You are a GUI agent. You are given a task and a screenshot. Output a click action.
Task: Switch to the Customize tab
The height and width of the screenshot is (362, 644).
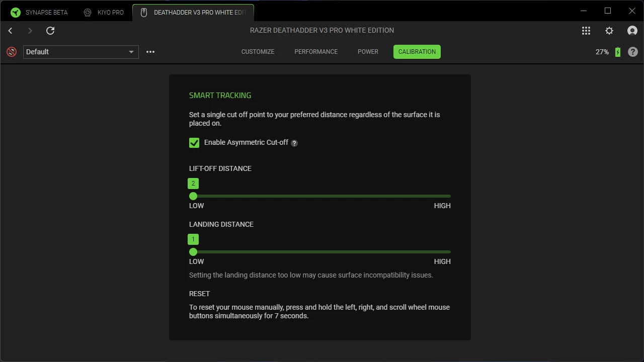[258, 52]
